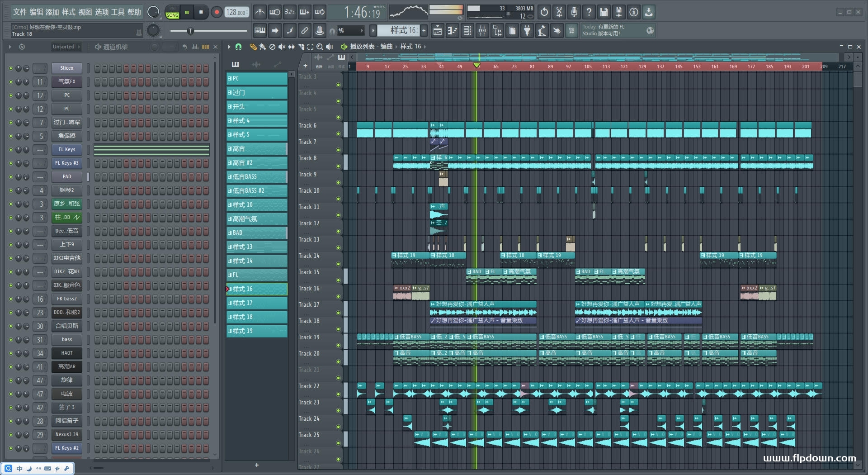Click the main volume slider handle

pos(190,31)
